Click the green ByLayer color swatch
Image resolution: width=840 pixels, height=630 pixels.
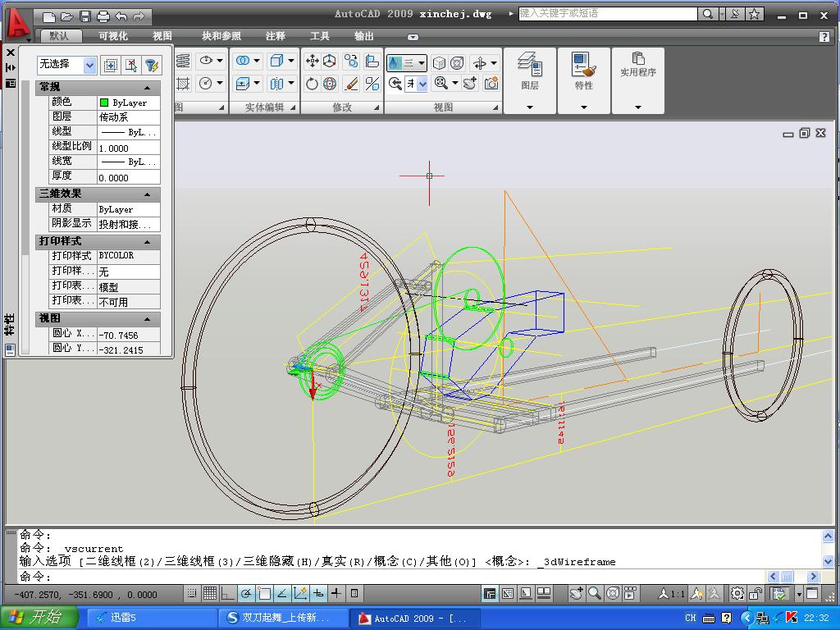[104, 103]
